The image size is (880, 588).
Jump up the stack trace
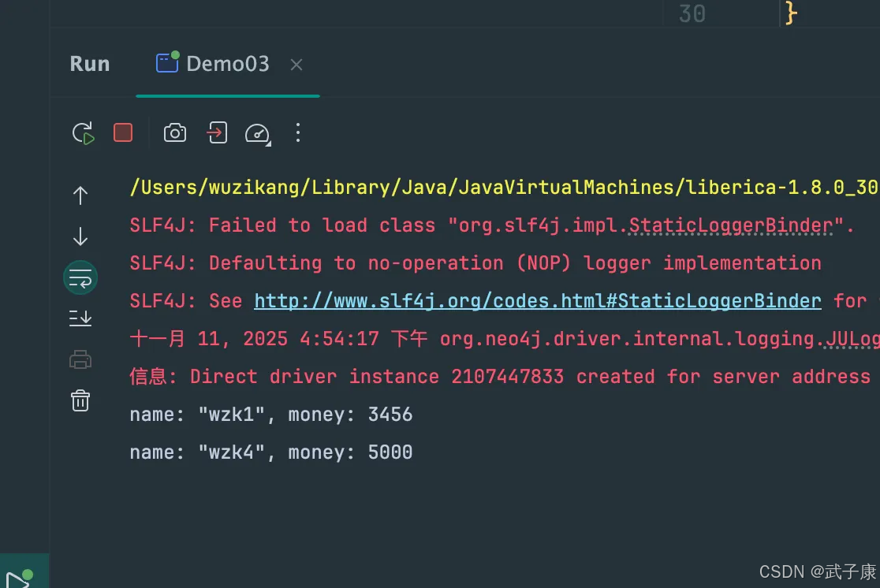pos(80,195)
